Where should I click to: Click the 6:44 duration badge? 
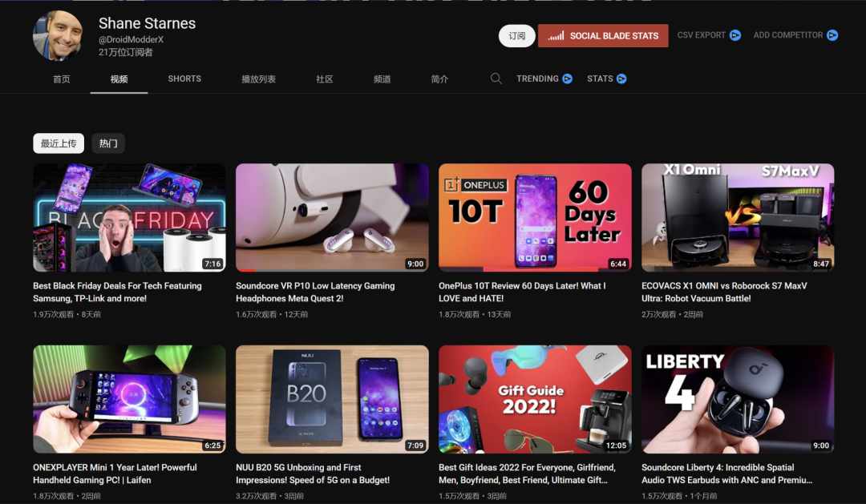[618, 264]
